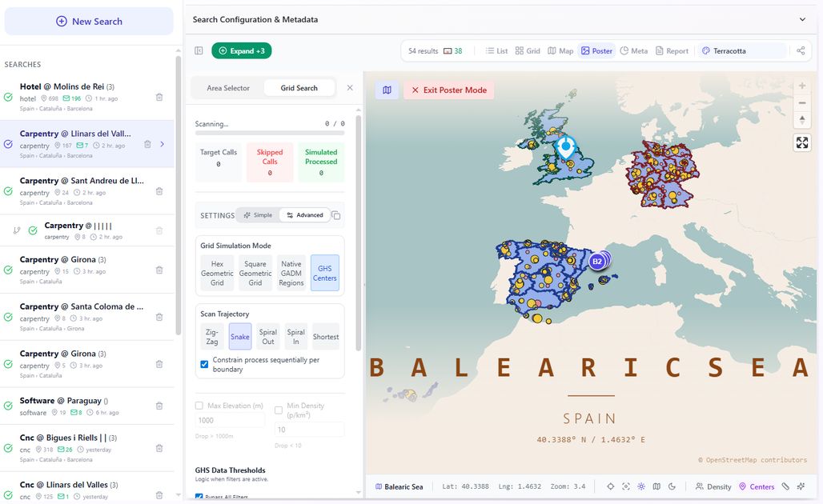Click the crosshair locate icon in the status bar
This screenshot has width=823, height=504.
[610, 486]
